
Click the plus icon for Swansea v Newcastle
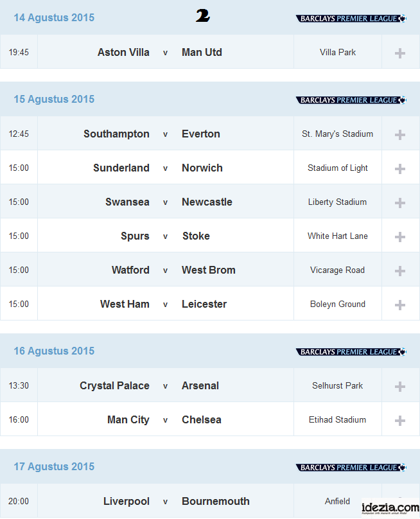pyautogui.click(x=399, y=203)
